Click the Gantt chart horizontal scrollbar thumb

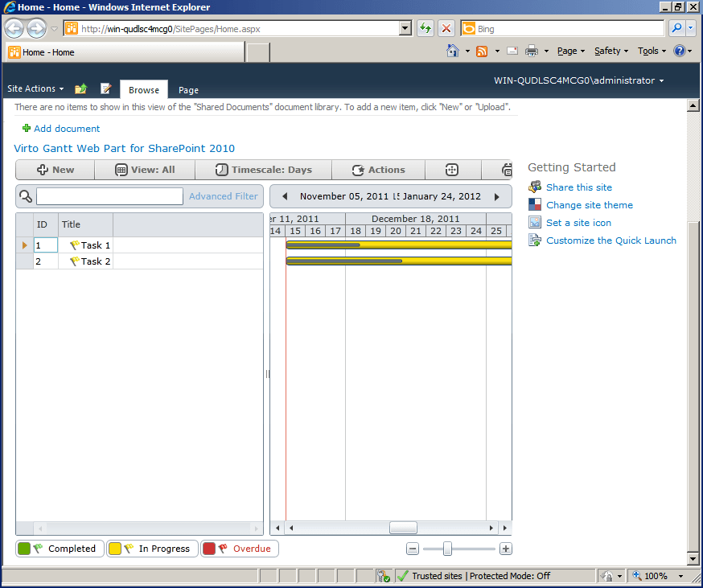[403, 528]
